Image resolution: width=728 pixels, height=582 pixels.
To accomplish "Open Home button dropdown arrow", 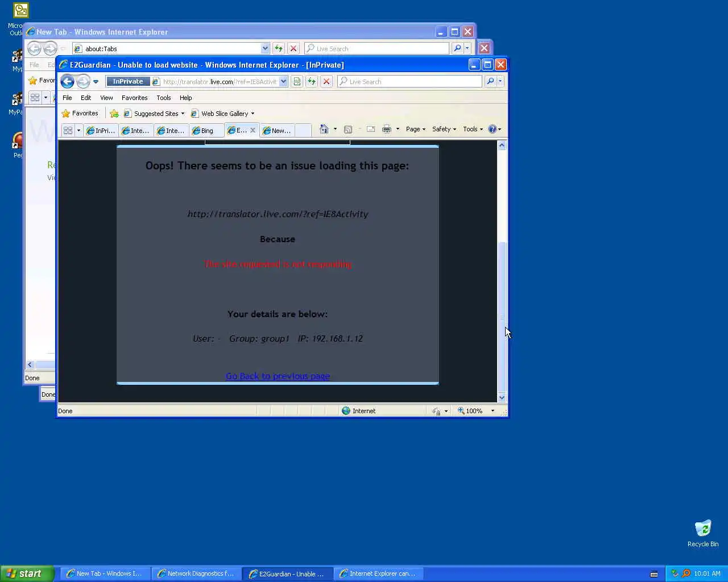I will coord(335,129).
